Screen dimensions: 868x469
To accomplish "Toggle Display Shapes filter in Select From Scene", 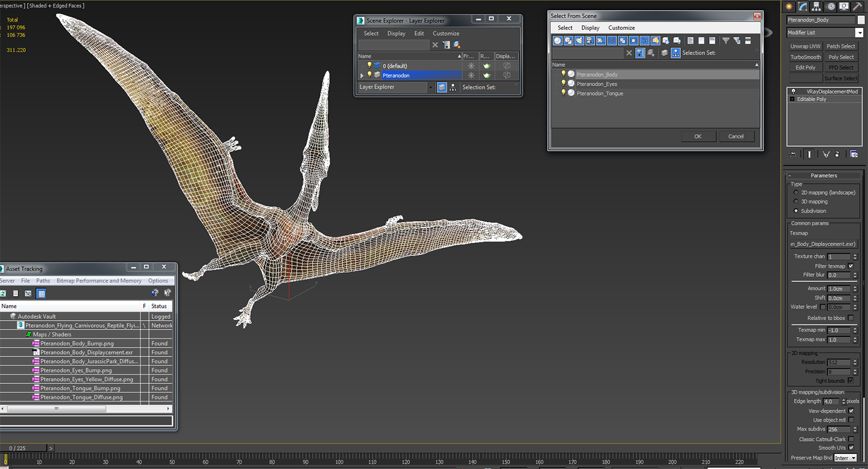I will point(568,40).
